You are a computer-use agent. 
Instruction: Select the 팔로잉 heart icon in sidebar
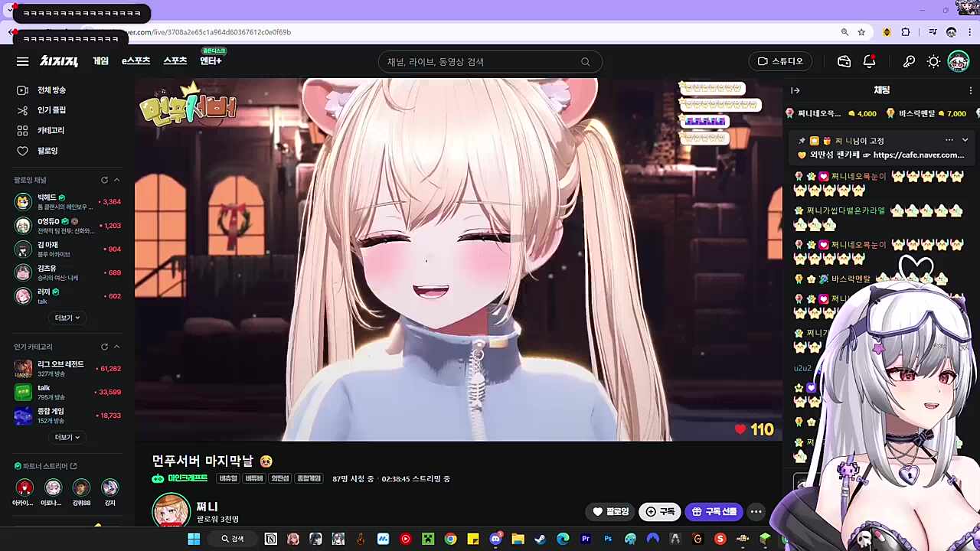tap(22, 151)
